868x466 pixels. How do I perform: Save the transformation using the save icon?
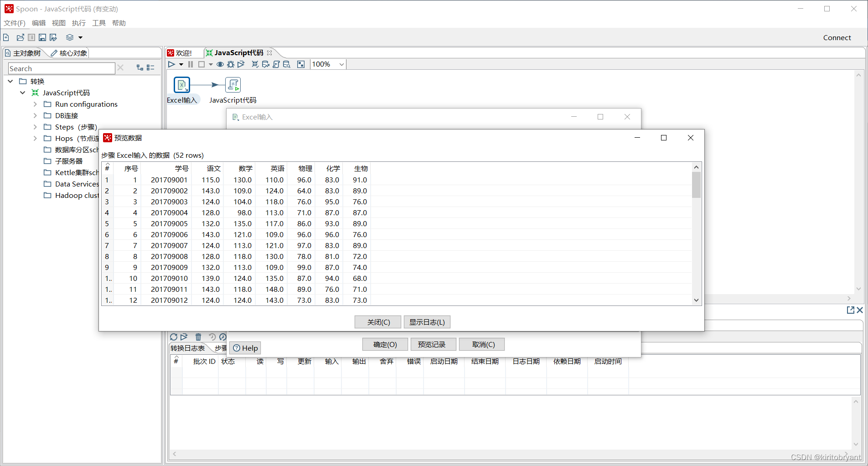point(42,37)
